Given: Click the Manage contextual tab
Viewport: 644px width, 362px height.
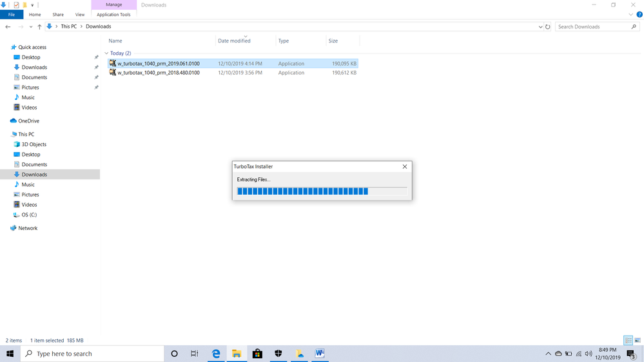Looking at the screenshot, I should click(113, 5).
